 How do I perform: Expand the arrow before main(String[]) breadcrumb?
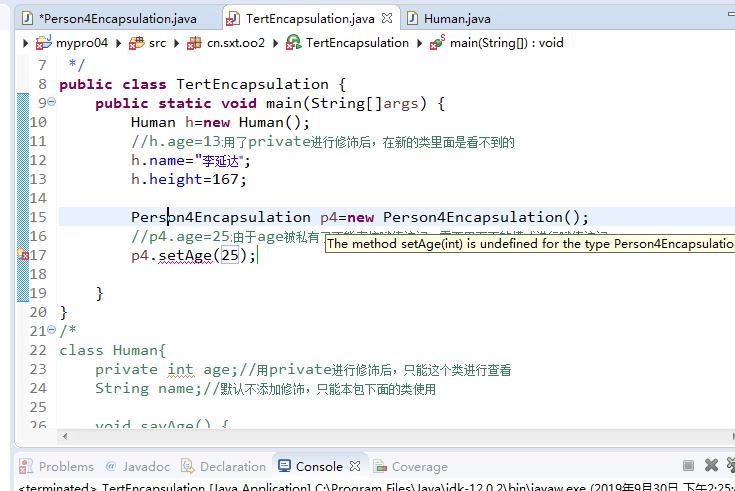point(420,44)
